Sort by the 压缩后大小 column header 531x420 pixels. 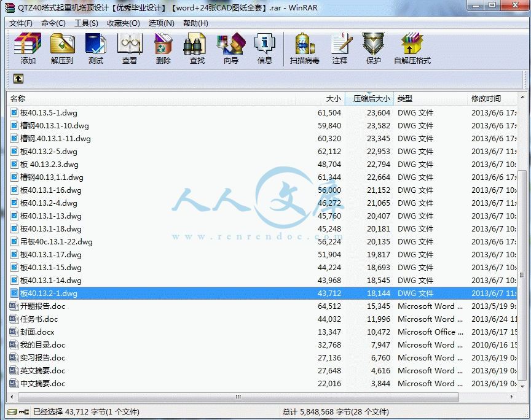(369, 98)
